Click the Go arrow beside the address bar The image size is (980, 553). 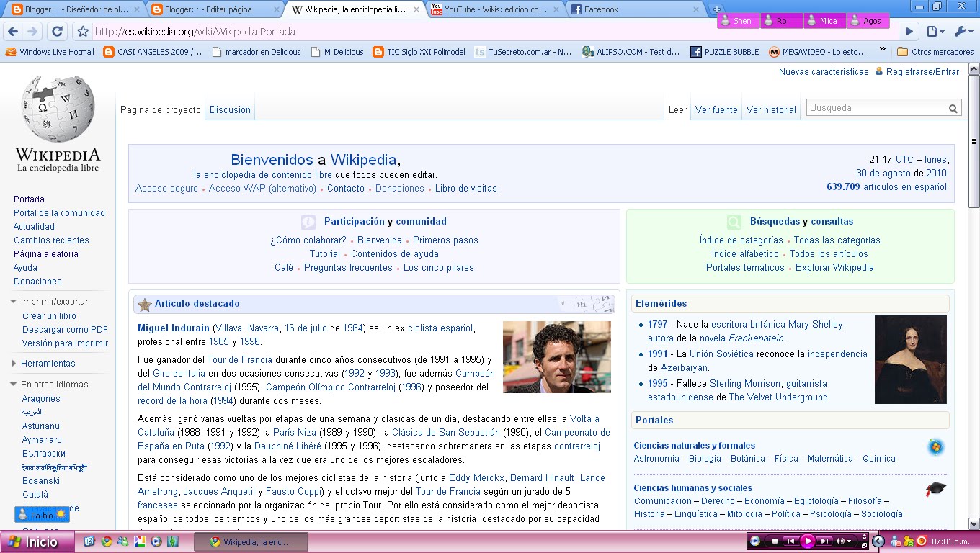click(x=909, y=32)
